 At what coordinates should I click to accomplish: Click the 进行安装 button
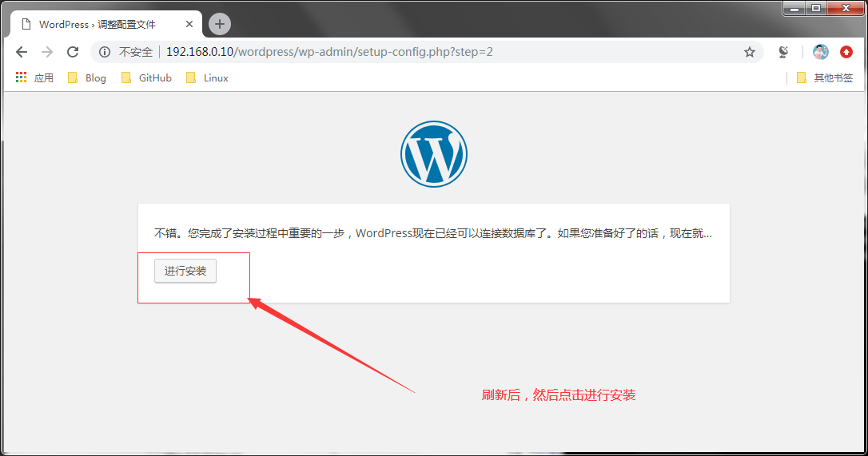point(185,271)
